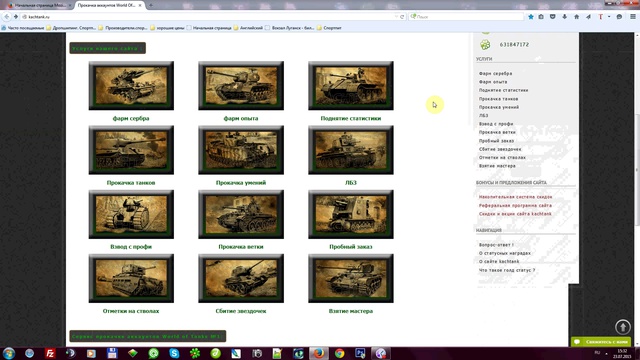This screenshot has height=360, width=640.
Task: Open sidebar link 'ЛБЗ'
Action: (483, 116)
